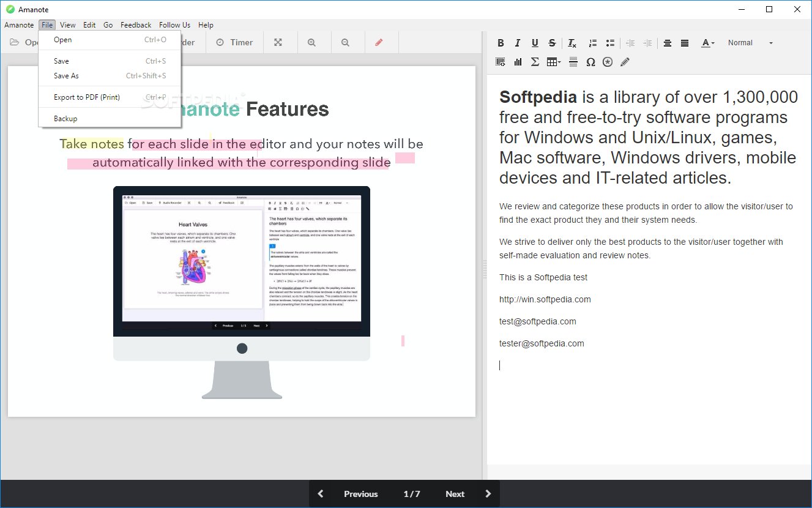Insert a chart with bar-graph icon
Screen dimensions: 812x508
(518, 62)
